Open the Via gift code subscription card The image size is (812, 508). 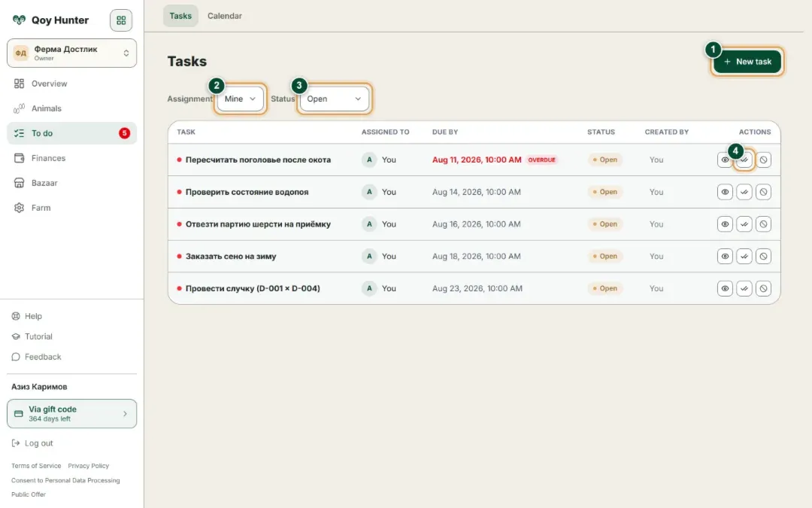click(71, 414)
